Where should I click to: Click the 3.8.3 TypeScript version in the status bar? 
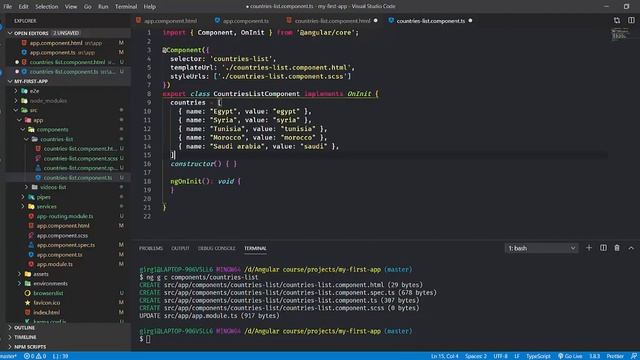[x=594, y=356]
